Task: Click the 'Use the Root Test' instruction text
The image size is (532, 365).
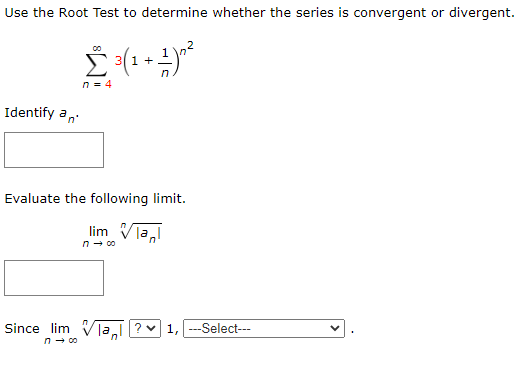Action: pos(260,13)
